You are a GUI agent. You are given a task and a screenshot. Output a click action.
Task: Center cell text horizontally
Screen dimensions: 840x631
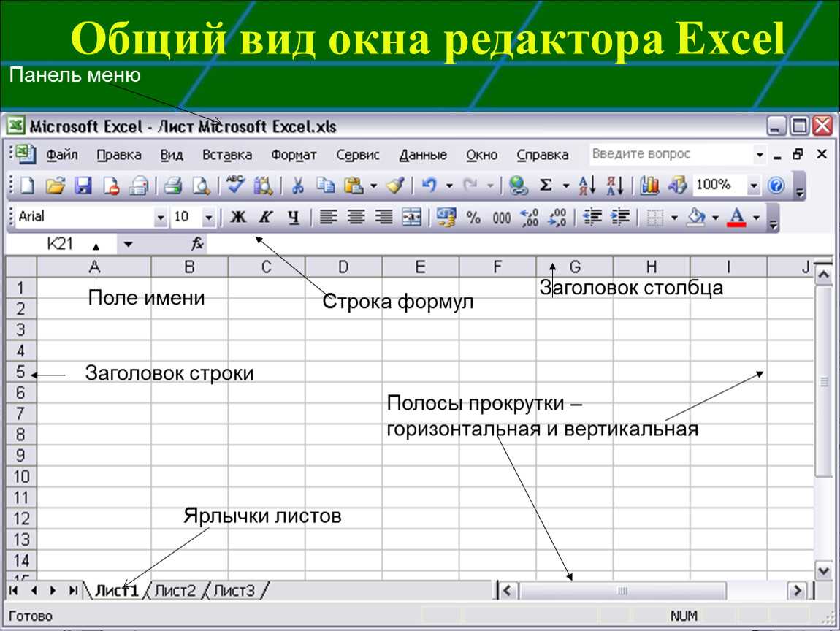356,218
